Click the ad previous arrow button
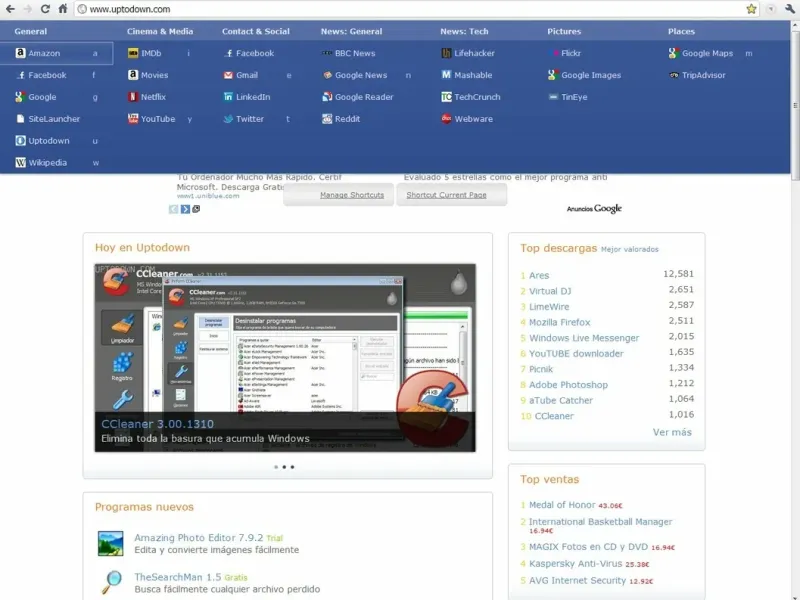Screen dimensions: 800x600 173,209
